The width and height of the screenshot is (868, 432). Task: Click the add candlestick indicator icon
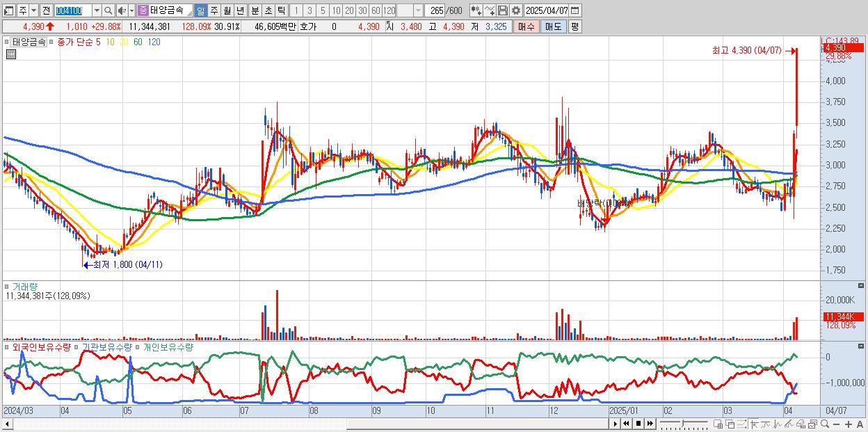476,10
